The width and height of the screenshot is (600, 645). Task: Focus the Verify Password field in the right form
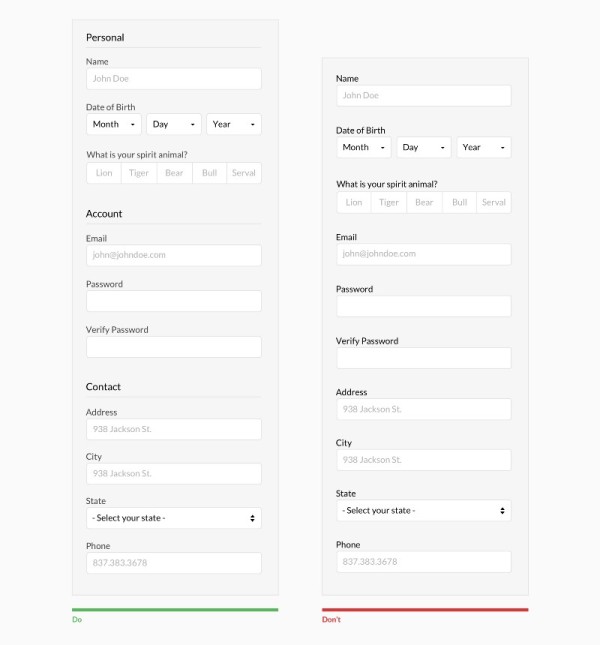[x=424, y=358]
